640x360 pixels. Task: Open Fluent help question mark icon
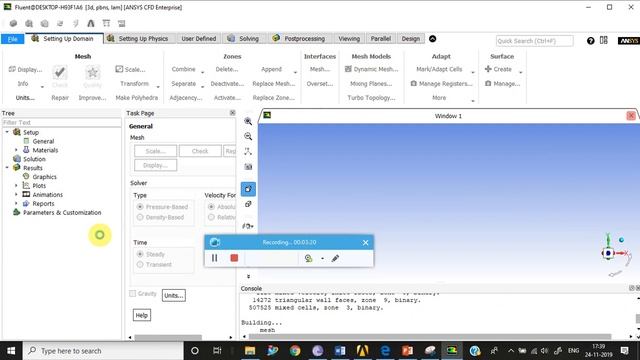tap(590, 40)
